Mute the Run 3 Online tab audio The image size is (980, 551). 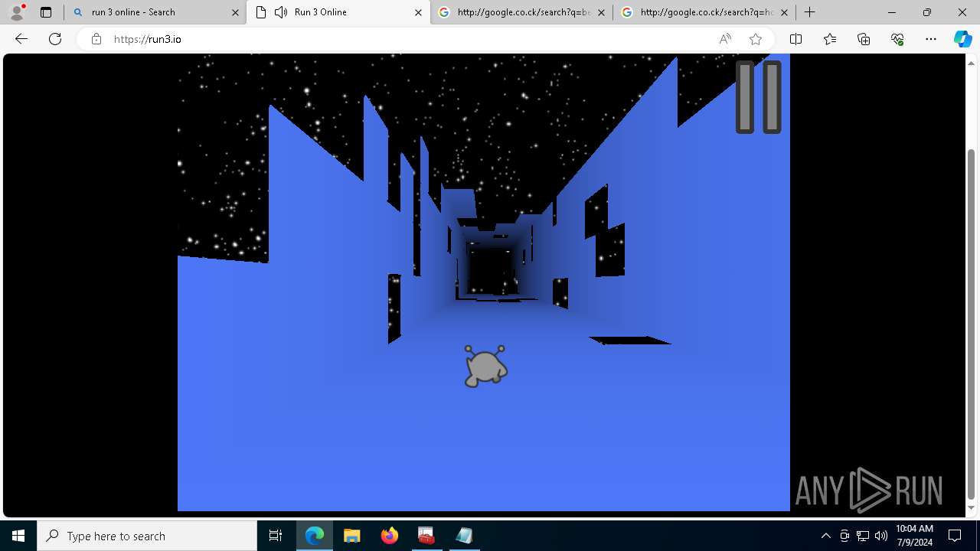281,12
